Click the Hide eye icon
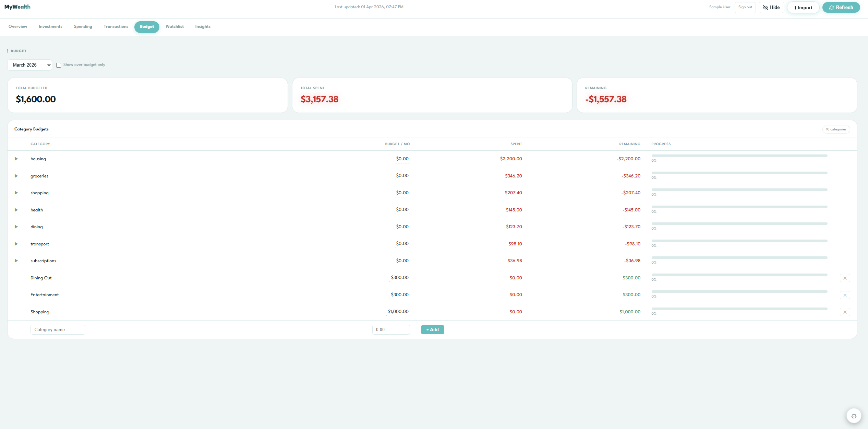This screenshot has width=868, height=429. (765, 7)
